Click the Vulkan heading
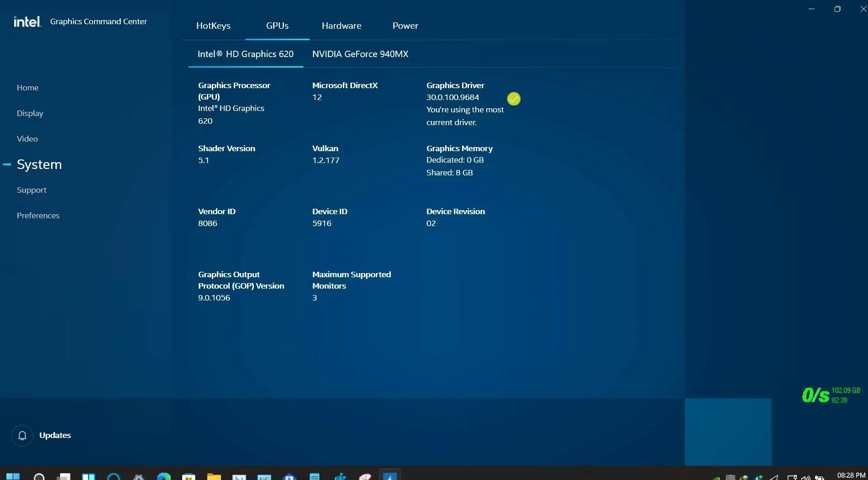 tap(325, 148)
